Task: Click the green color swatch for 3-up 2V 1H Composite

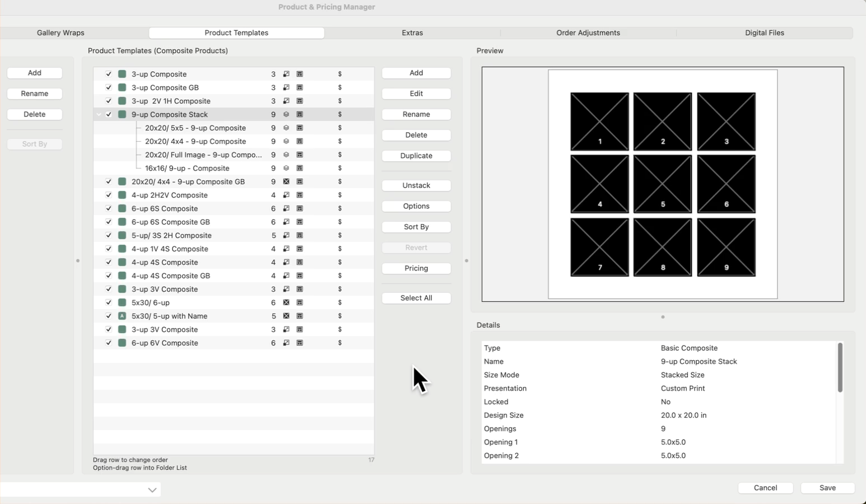Action: (x=122, y=101)
